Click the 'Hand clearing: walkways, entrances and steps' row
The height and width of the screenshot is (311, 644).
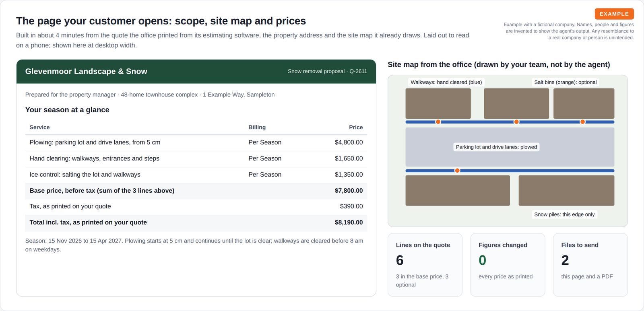196,159
